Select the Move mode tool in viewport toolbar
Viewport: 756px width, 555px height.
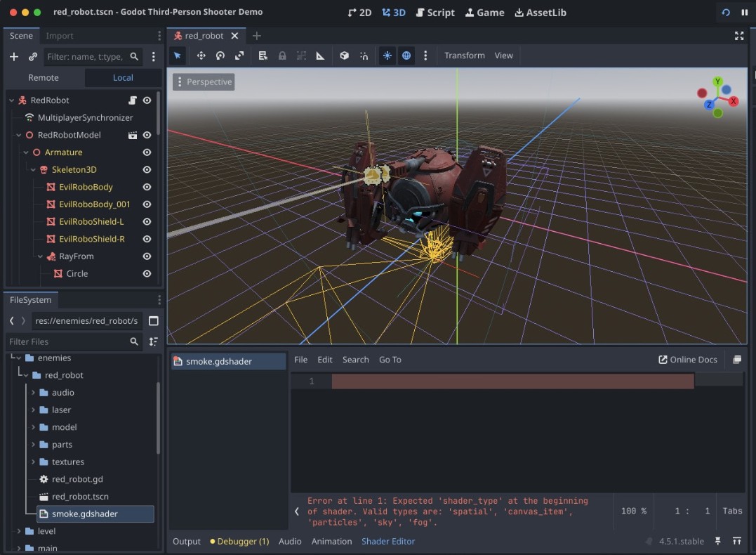pyautogui.click(x=201, y=55)
